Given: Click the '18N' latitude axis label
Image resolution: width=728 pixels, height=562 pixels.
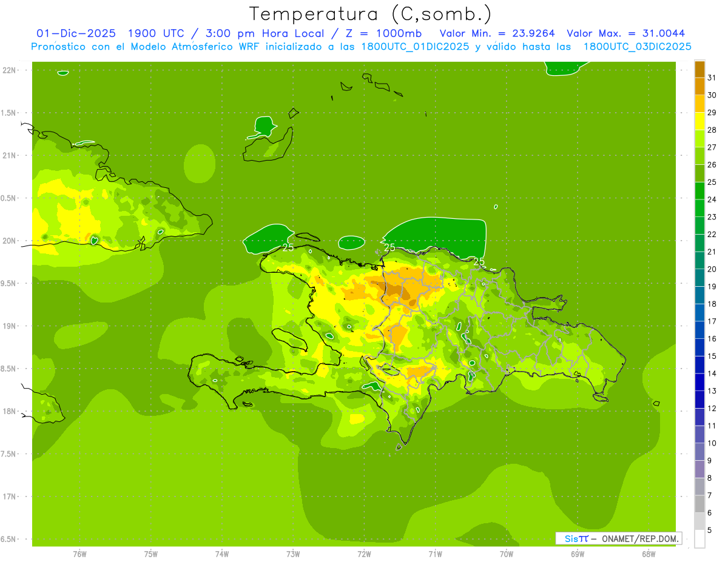Looking at the screenshot, I should [x=10, y=411].
